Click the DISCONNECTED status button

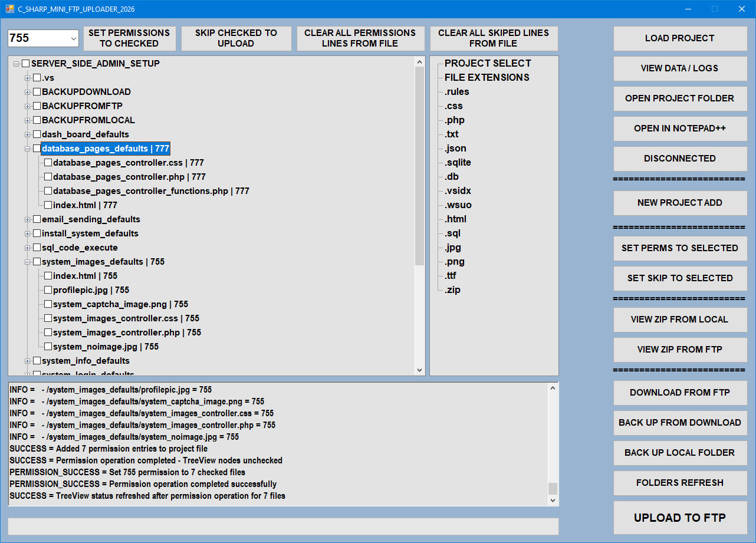[680, 159]
